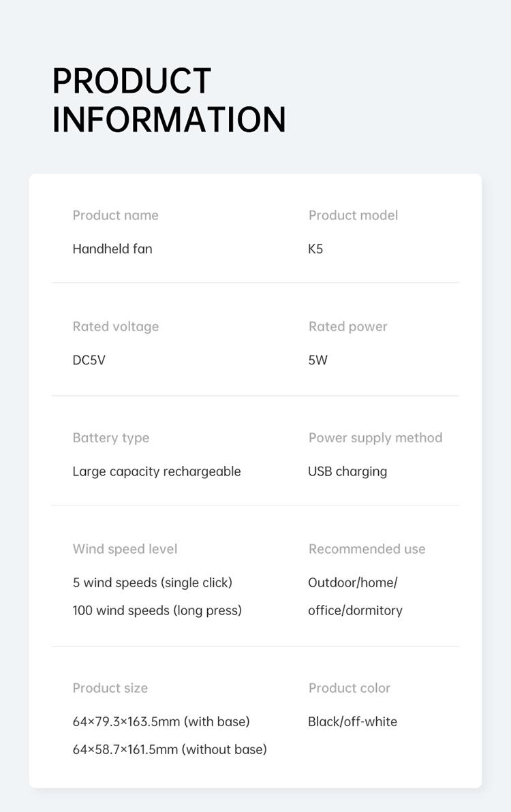Click the 5W power value
Image resolution: width=511 pixels, height=812 pixels.
(318, 360)
